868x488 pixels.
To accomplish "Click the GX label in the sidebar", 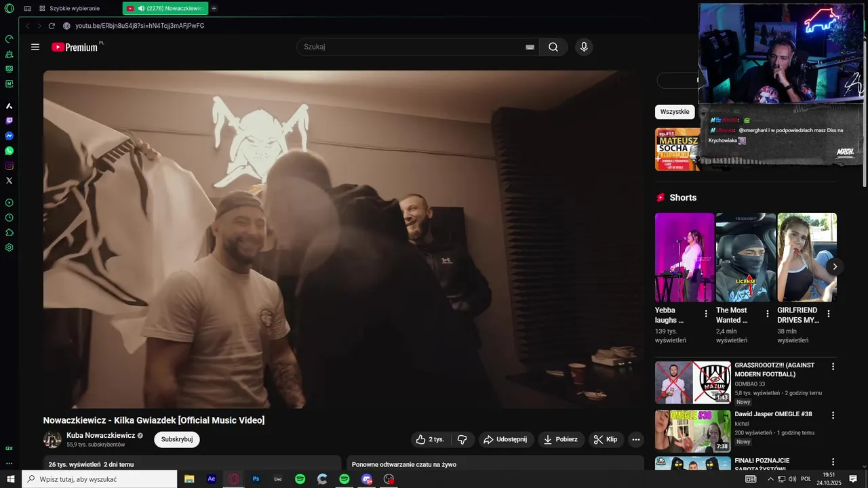I will tap(9, 448).
